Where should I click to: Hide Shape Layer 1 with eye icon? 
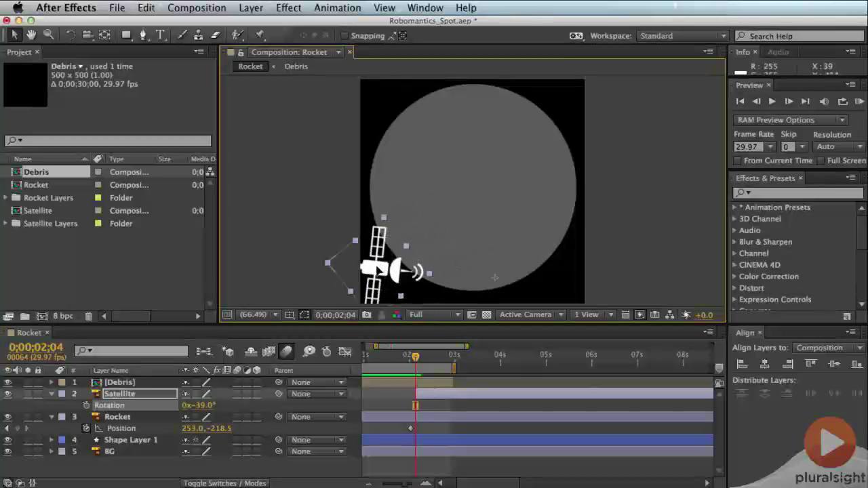coord(8,440)
